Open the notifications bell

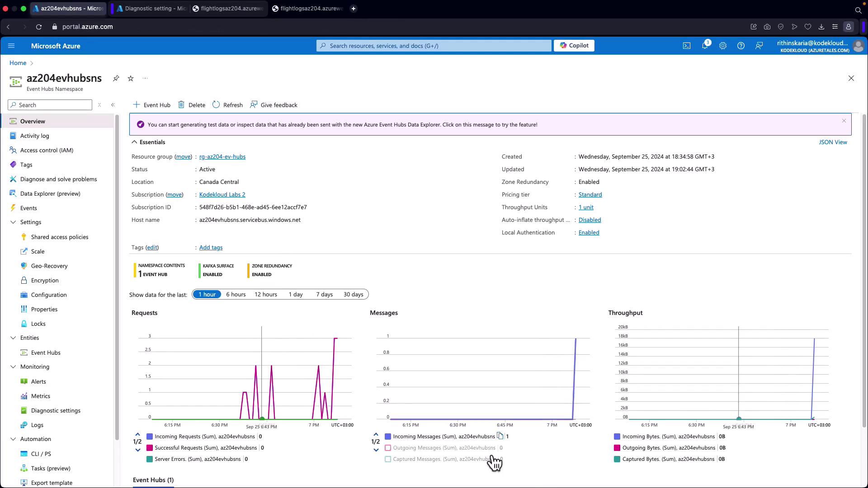click(x=704, y=46)
